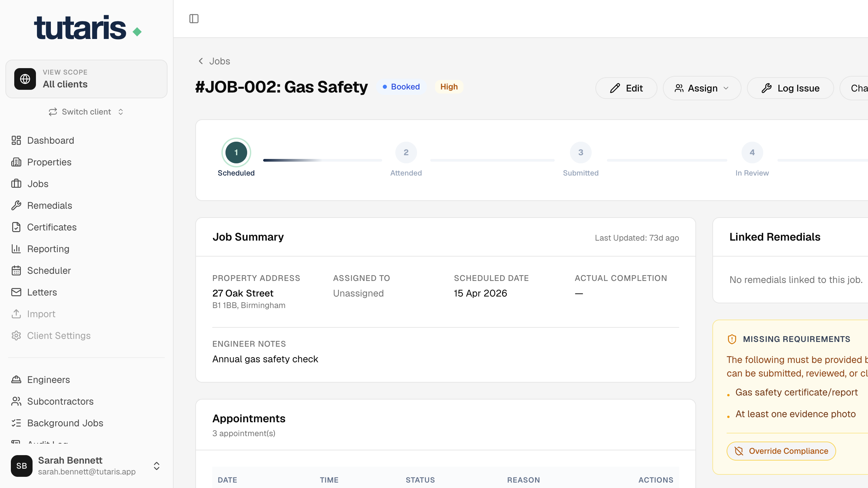Click the Reporting bar chart icon
The height and width of the screenshot is (488, 868).
[x=16, y=249]
